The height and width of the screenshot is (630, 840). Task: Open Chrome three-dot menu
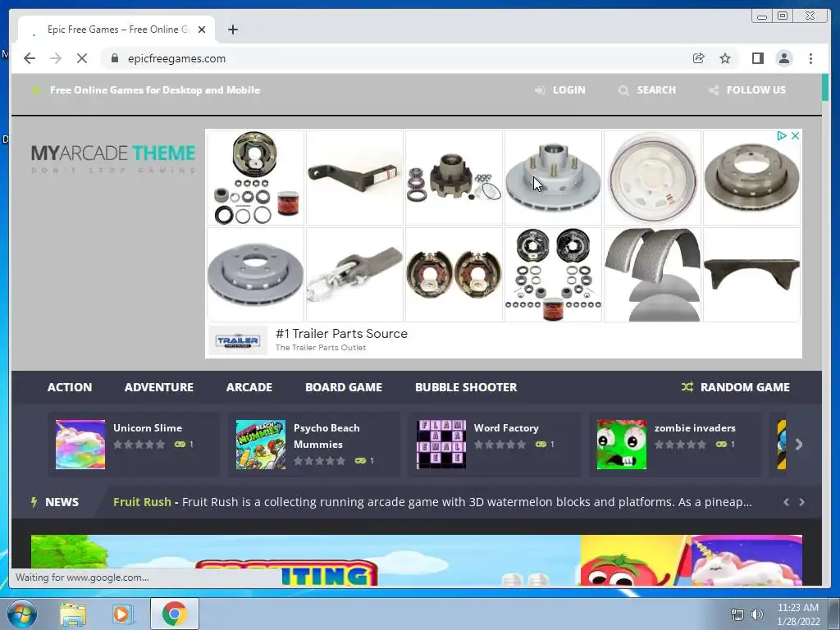pyautogui.click(x=810, y=58)
